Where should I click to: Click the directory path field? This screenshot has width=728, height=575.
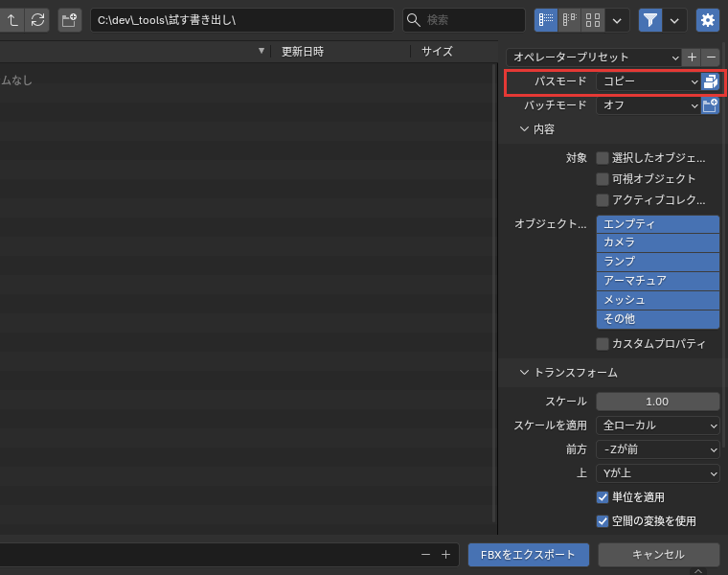tap(242, 20)
